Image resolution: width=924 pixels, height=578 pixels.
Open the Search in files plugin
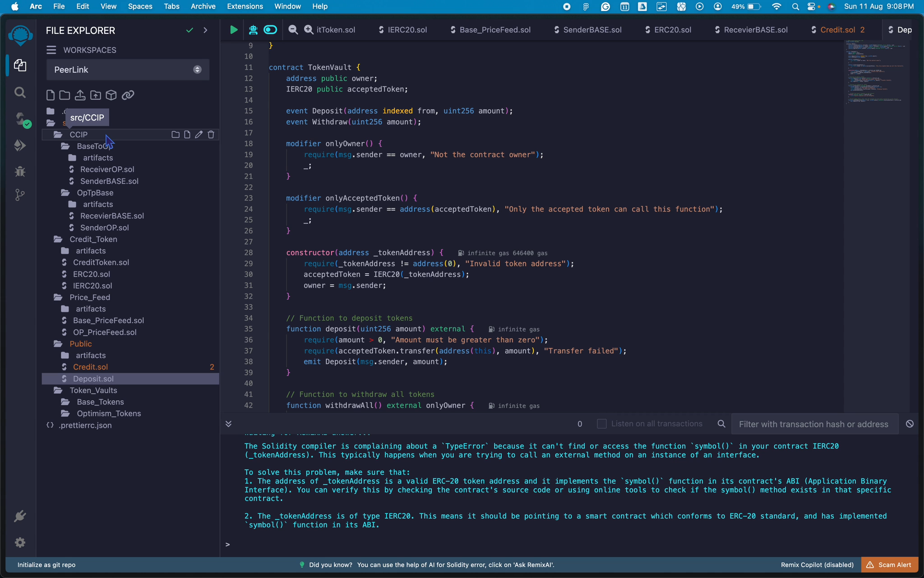click(20, 93)
